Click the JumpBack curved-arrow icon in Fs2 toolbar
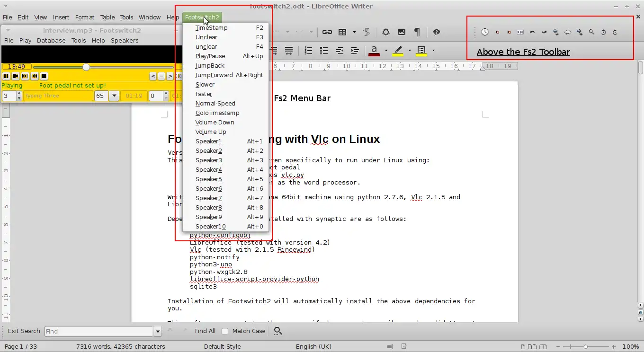Viewport: 644px width, 352px height. click(532, 32)
